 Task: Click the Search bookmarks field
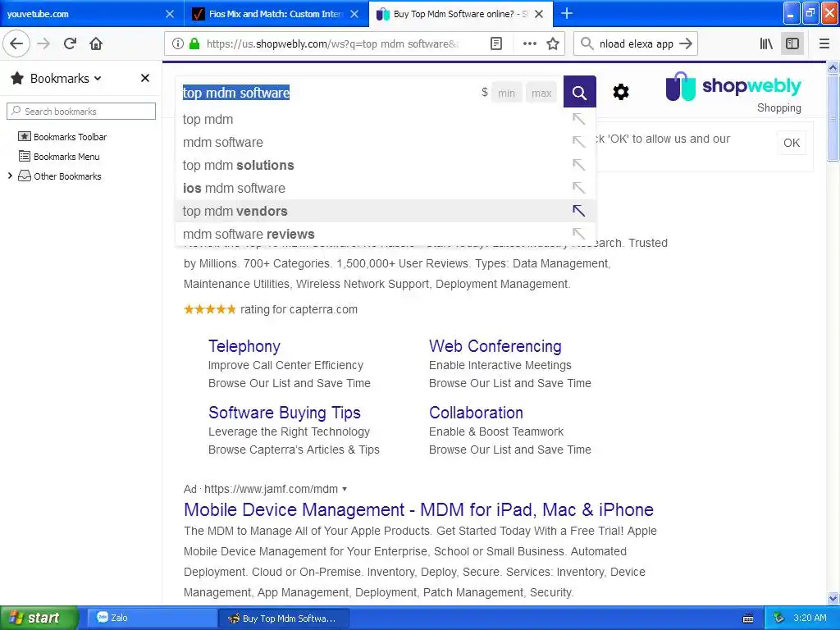coord(81,111)
